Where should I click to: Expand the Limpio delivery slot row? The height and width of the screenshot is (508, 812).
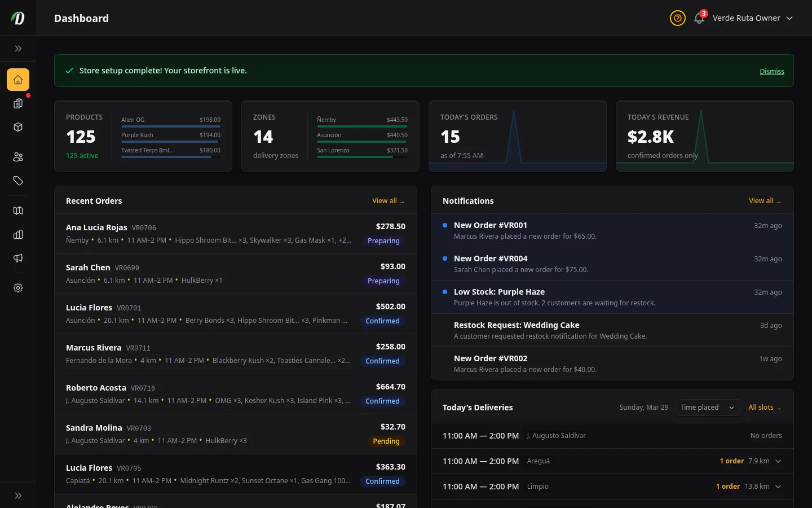pos(778,487)
